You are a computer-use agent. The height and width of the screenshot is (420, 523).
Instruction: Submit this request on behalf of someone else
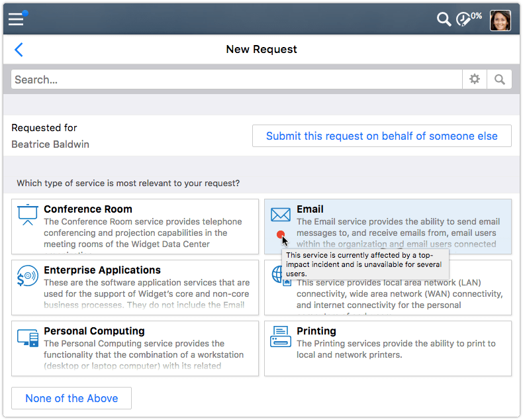tap(381, 136)
